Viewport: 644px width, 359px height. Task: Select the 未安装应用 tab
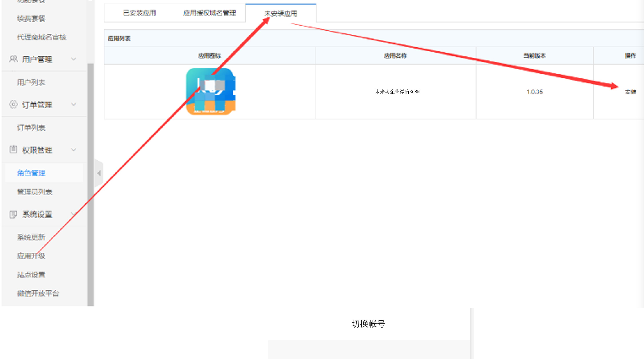coord(281,13)
